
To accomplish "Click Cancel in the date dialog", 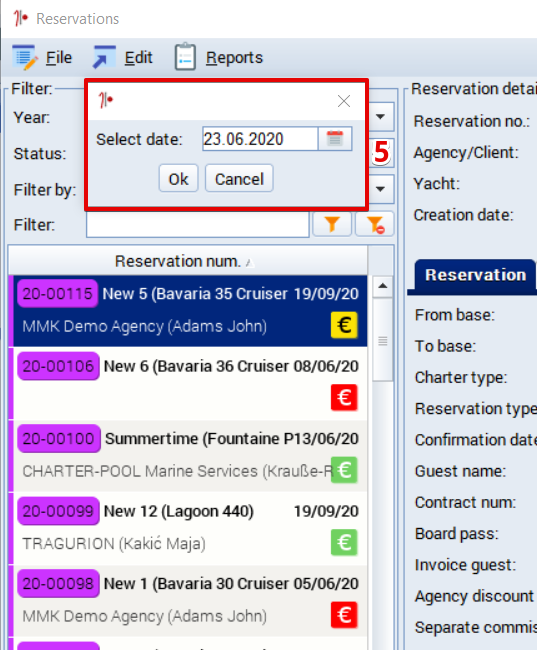I will 239,179.
